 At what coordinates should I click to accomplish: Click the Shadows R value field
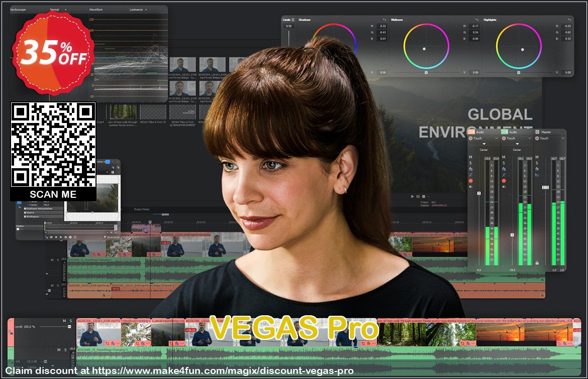coord(383,26)
